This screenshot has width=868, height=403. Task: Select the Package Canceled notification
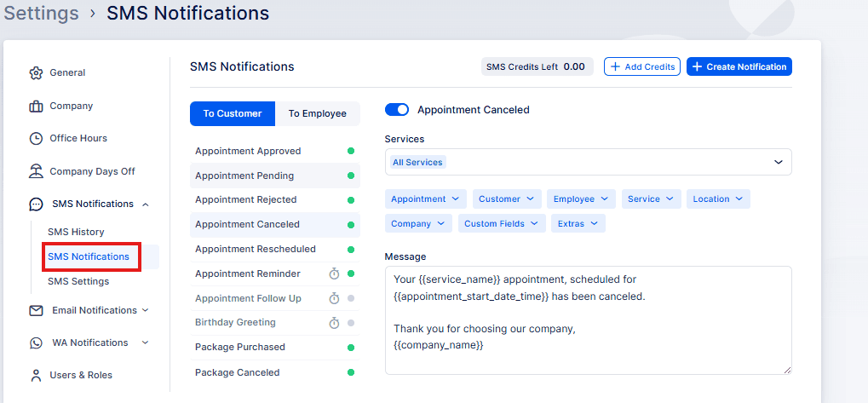point(275,372)
